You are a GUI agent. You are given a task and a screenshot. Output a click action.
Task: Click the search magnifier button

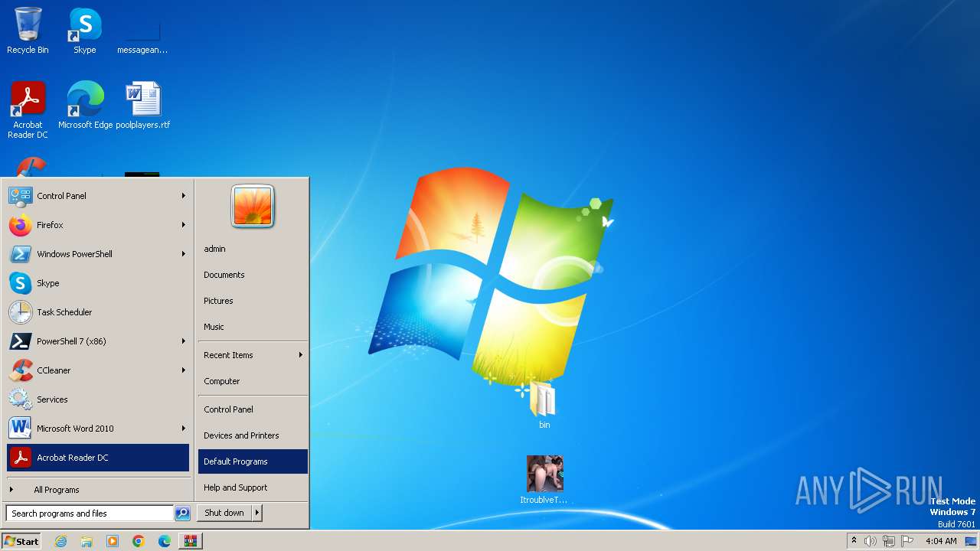182,514
